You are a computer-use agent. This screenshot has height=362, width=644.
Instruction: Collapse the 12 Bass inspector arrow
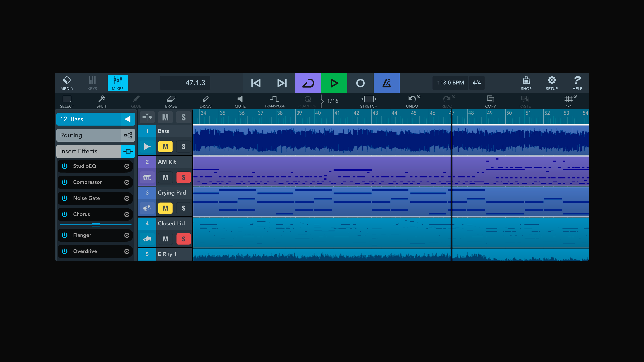click(x=128, y=119)
